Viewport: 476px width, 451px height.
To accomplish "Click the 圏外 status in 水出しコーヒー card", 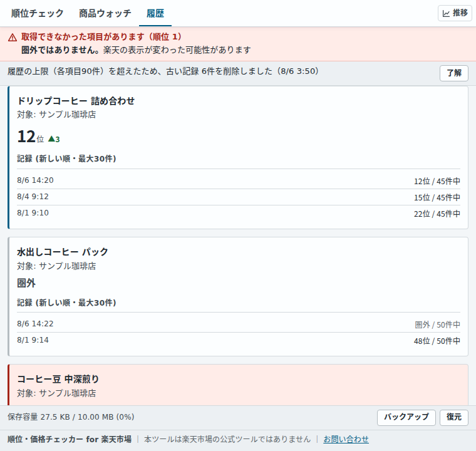I will [x=26, y=283].
